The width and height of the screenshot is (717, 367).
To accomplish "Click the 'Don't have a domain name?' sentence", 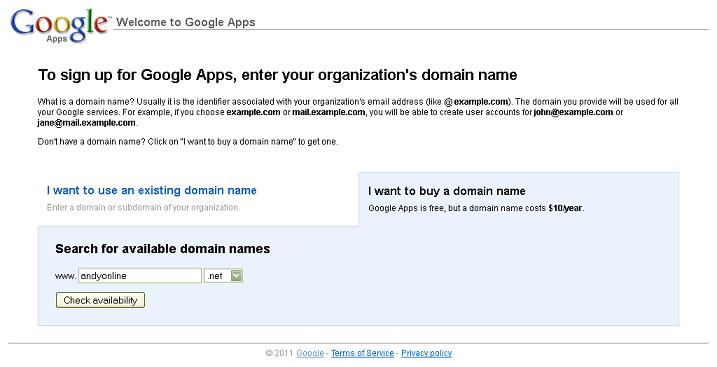I will (x=91, y=142).
